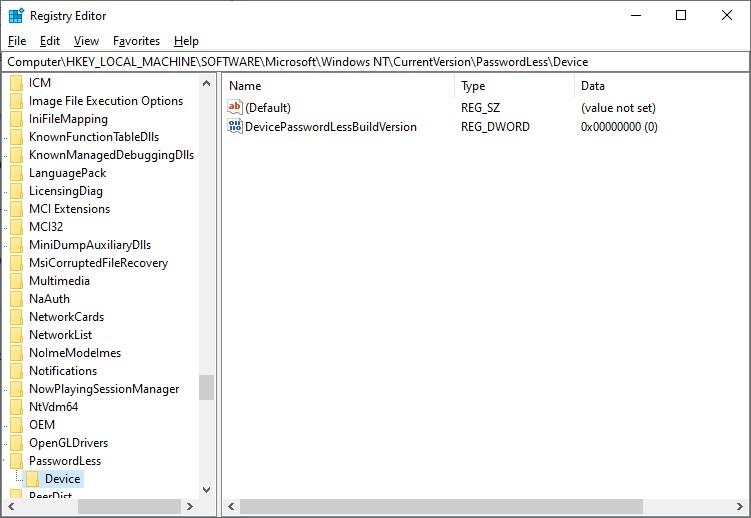751x518 pixels.
Task: Sort values by the Type column header
Action: point(515,86)
